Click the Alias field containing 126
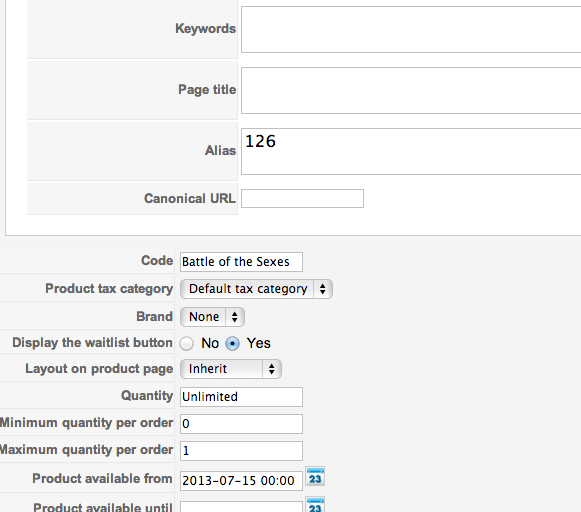The image size is (581, 512). pyautogui.click(x=411, y=152)
